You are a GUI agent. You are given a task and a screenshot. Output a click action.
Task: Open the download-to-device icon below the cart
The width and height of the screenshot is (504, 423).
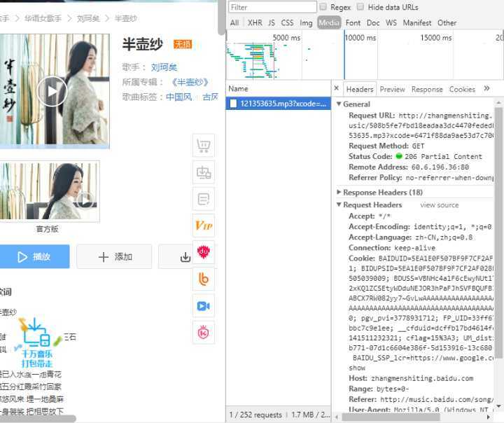[204, 172]
